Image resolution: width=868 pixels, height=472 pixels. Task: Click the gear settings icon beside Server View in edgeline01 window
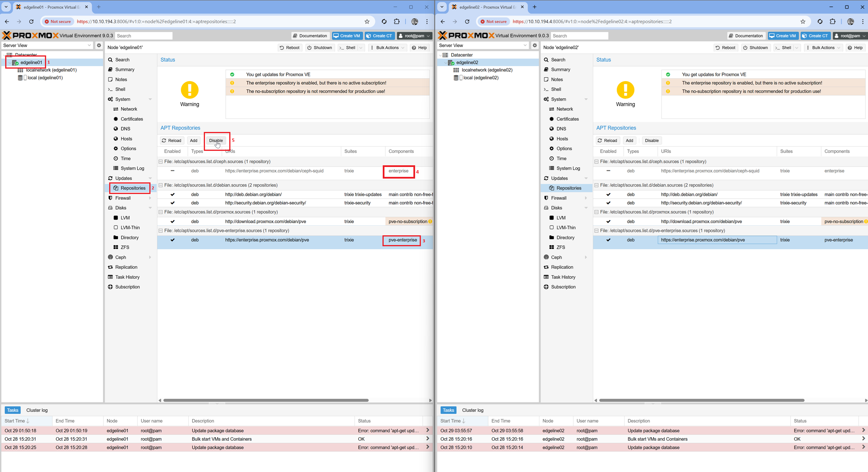(x=99, y=45)
